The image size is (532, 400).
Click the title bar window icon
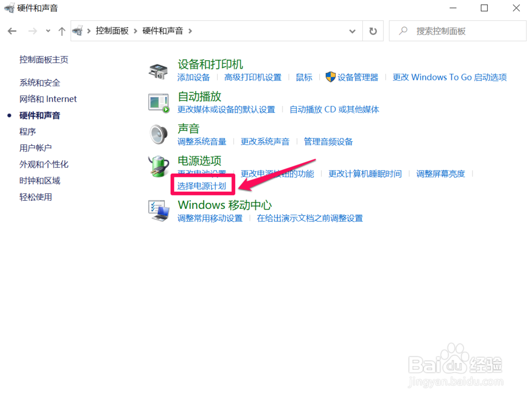[9, 8]
